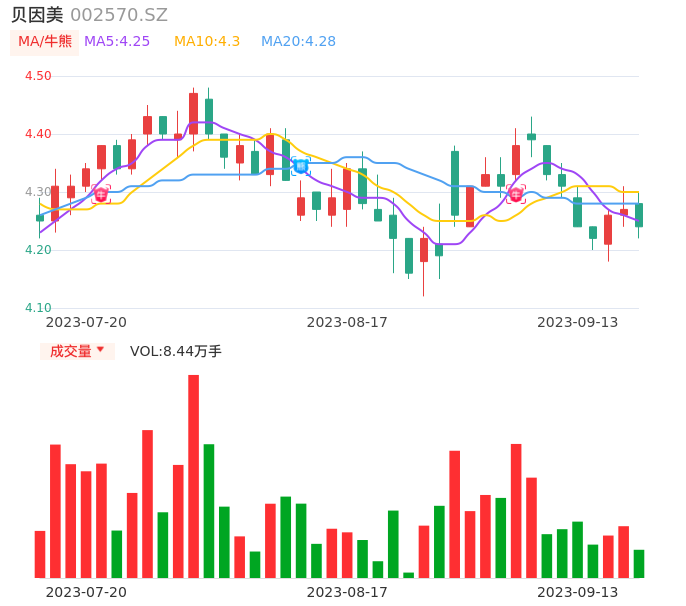Select the tallest green volume bar
686x606 pixels.
[x=209, y=511]
